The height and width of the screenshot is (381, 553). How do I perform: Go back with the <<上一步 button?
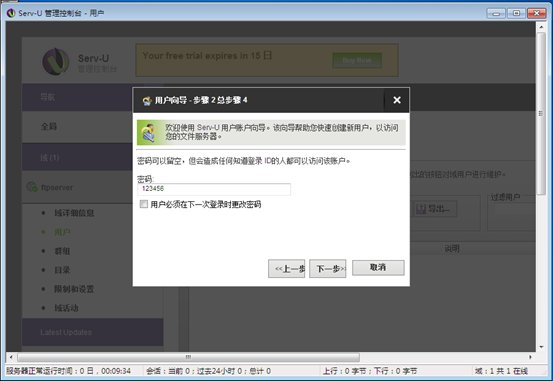tap(286, 268)
